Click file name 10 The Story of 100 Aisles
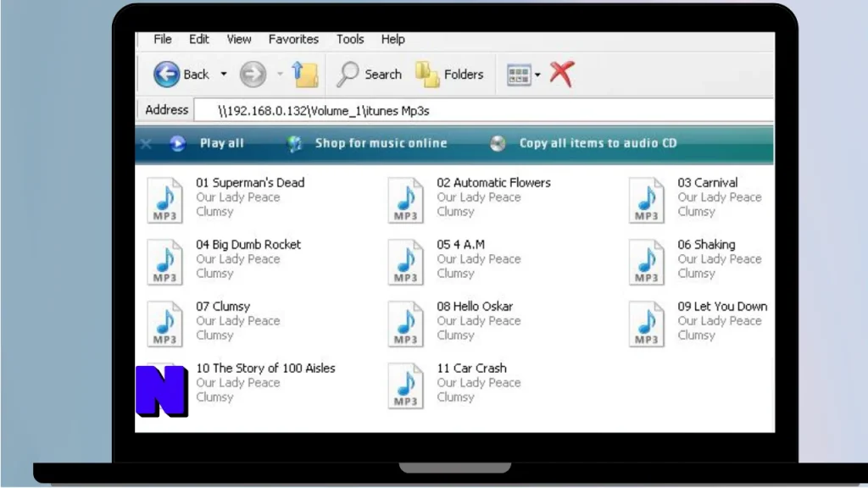The image size is (868, 488). click(x=265, y=369)
